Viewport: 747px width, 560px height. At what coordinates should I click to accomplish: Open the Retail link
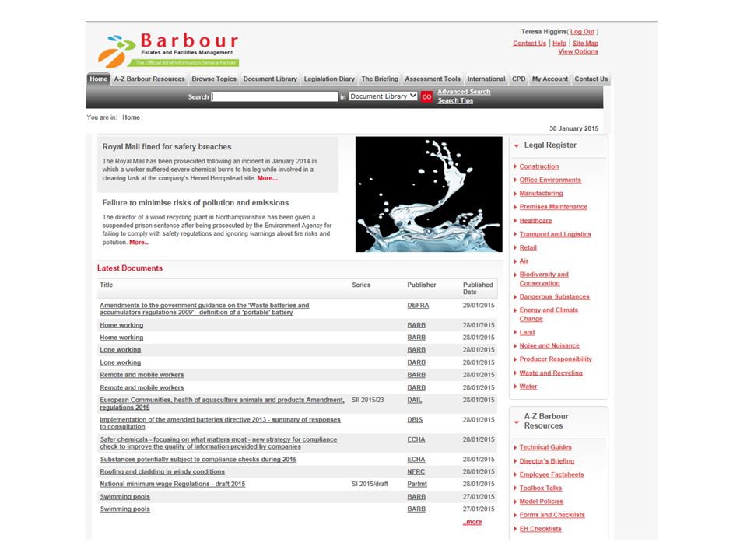(528, 247)
